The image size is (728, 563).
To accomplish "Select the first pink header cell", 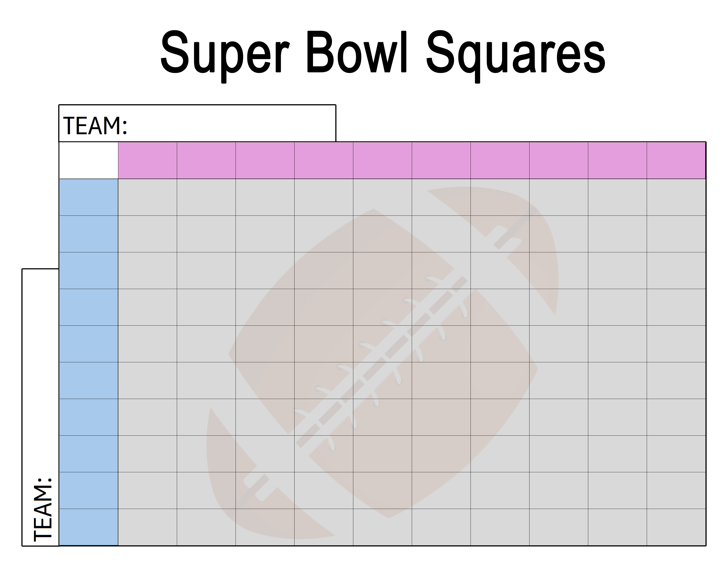I will point(147,161).
